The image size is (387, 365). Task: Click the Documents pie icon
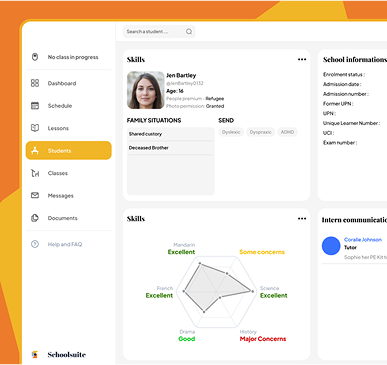(35, 218)
